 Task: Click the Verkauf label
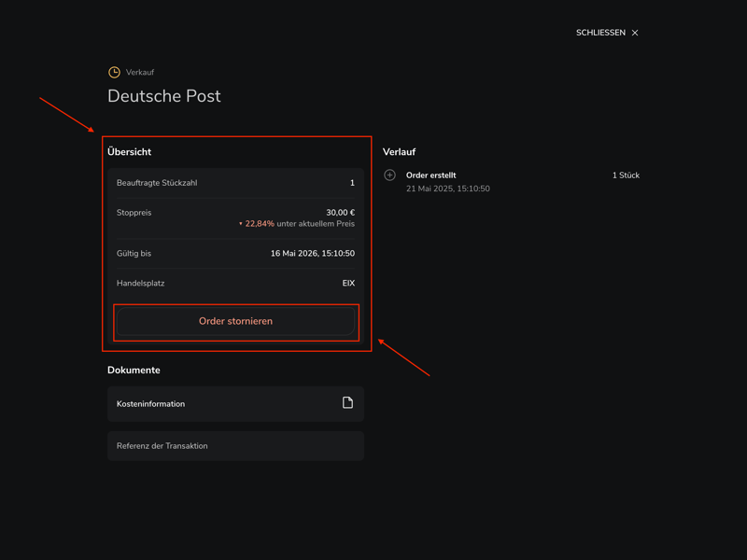pos(139,73)
